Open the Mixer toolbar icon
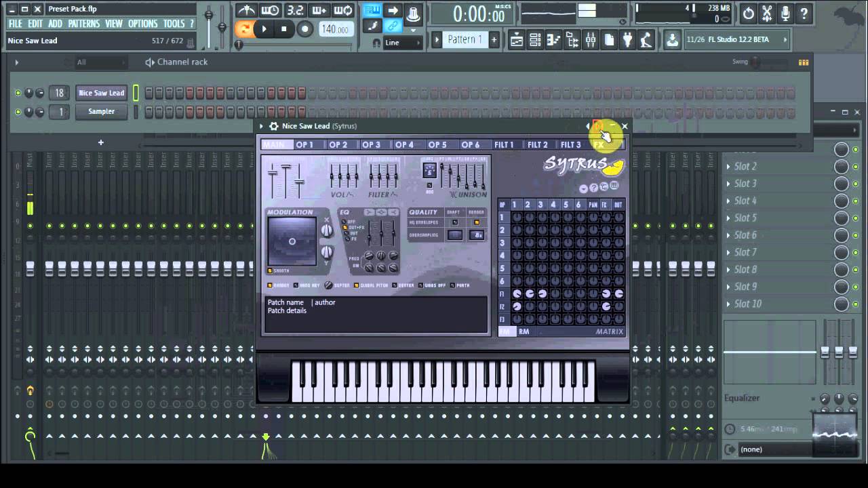Viewport: 868px width, 488px height. point(591,40)
